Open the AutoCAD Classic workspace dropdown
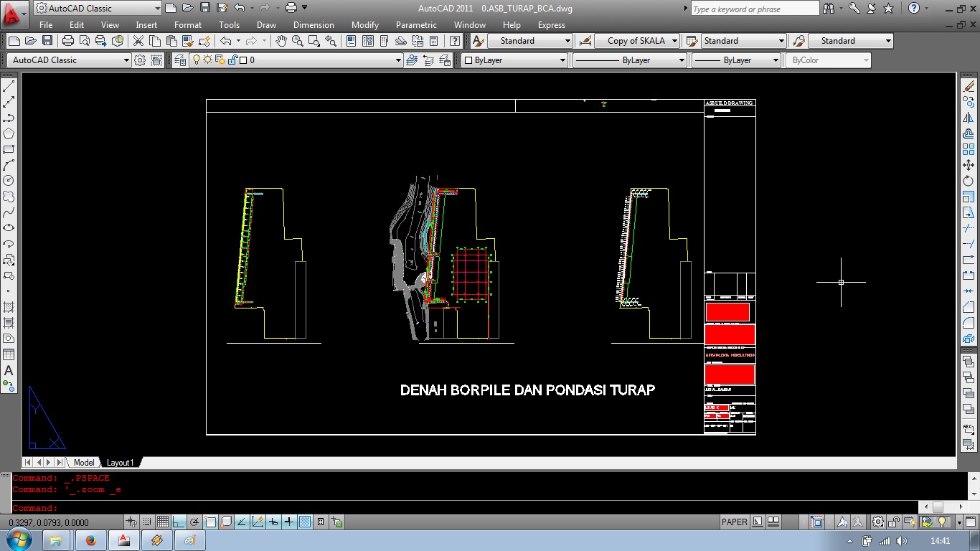This screenshot has height=551, width=980. point(126,60)
